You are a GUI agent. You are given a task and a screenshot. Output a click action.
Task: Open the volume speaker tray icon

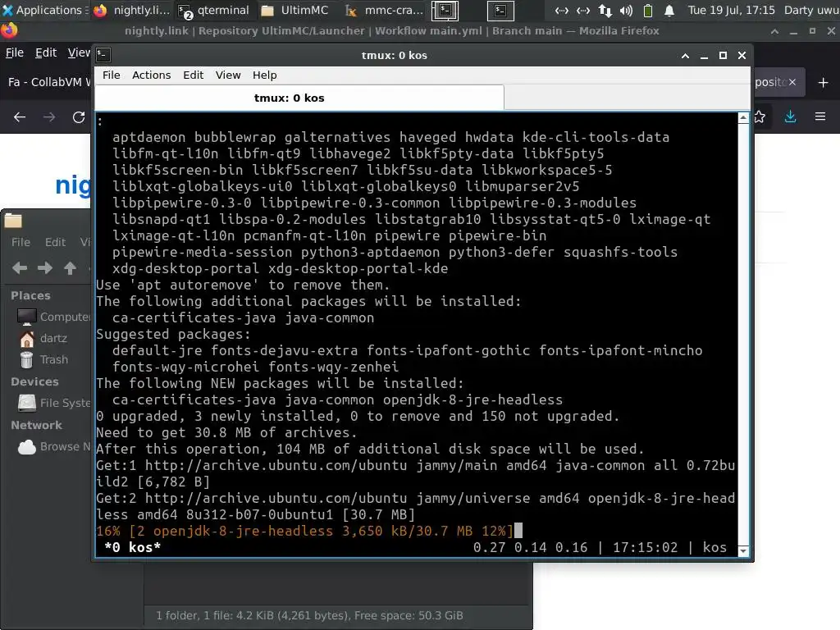(626, 10)
